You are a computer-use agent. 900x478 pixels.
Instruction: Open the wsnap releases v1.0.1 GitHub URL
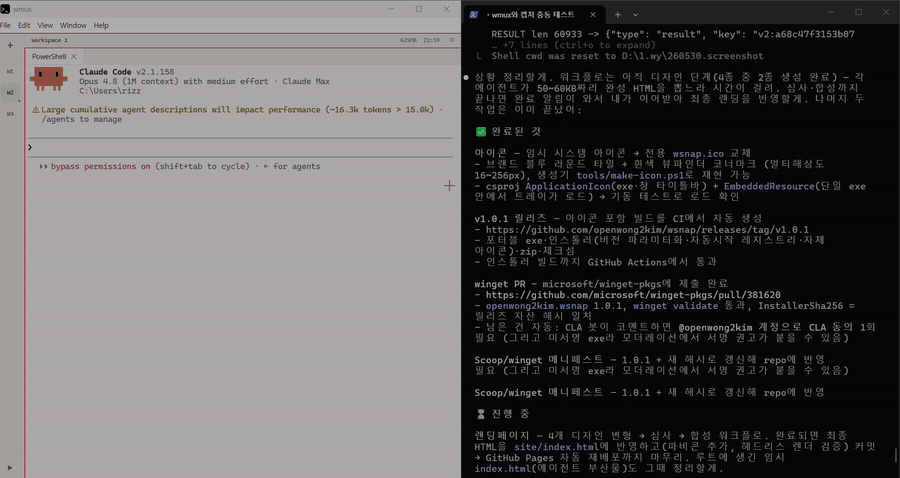647,230
